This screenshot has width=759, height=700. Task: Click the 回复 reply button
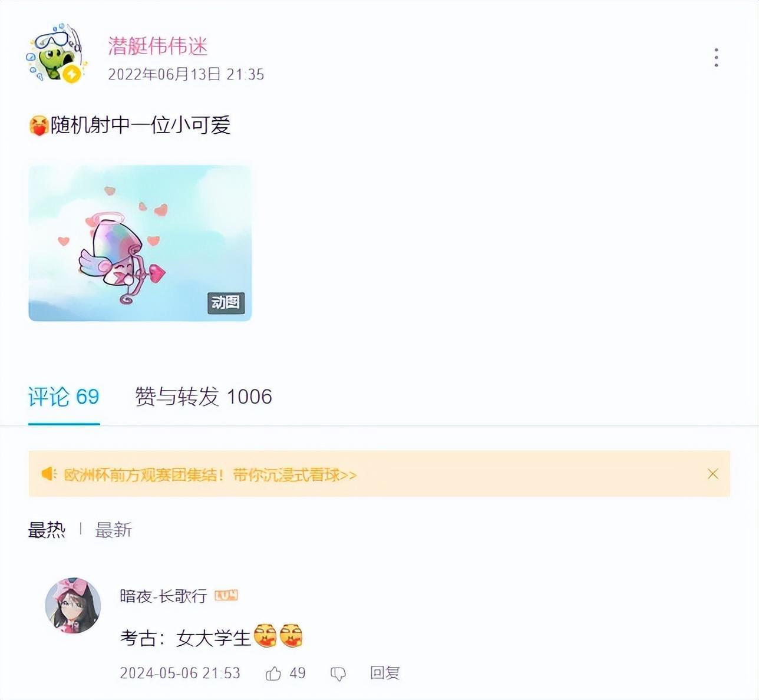[385, 673]
